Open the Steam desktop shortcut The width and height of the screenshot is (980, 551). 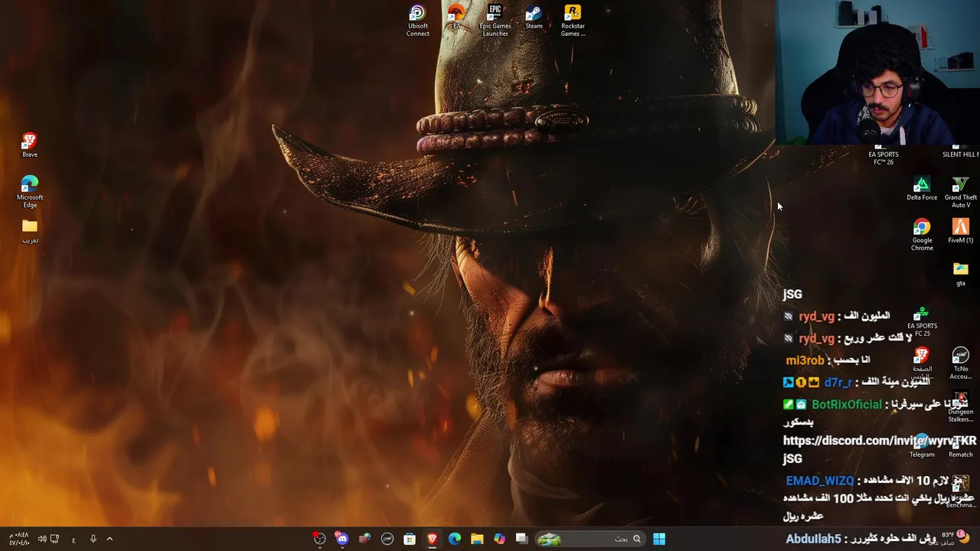click(x=534, y=17)
